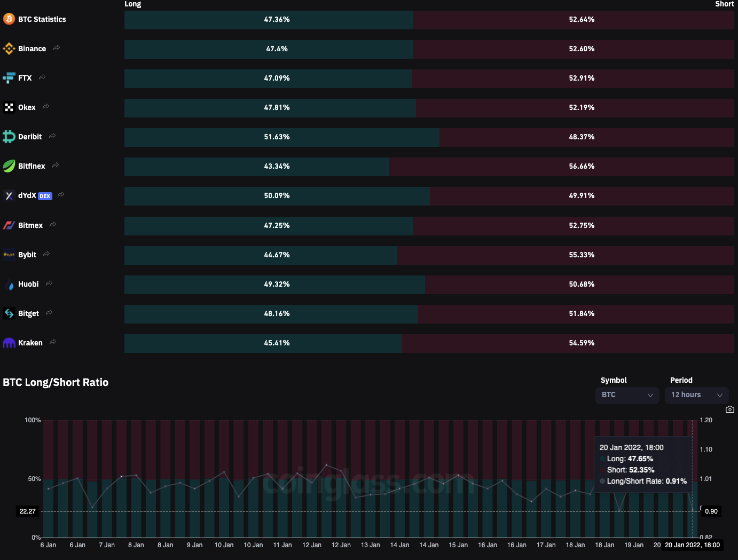738x560 pixels.
Task: Click the Bitget exchange name
Action: click(x=28, y=313)
